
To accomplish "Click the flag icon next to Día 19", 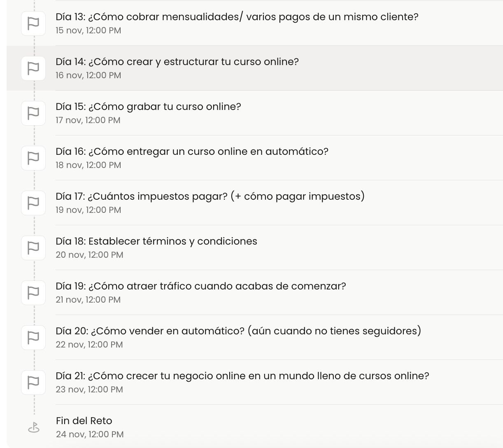I will click(x=33, y=293).
